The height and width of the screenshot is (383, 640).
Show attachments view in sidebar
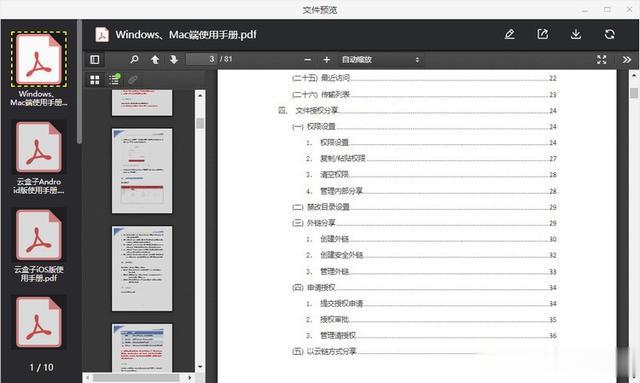point(133,80)
